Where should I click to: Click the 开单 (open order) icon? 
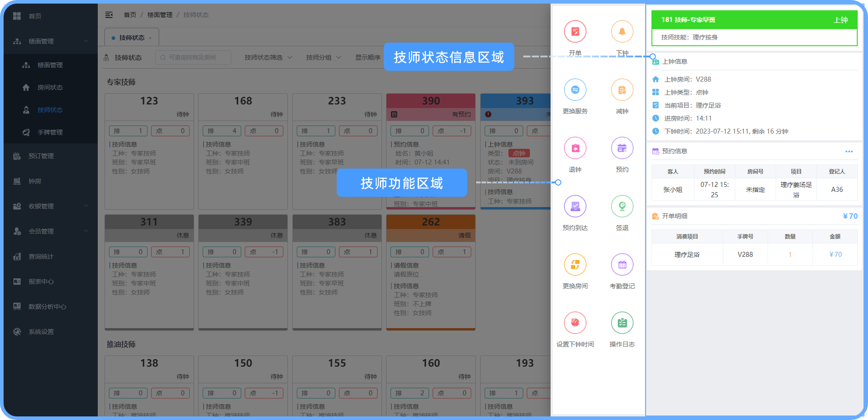pyautogui.click(x=575, y=32)
